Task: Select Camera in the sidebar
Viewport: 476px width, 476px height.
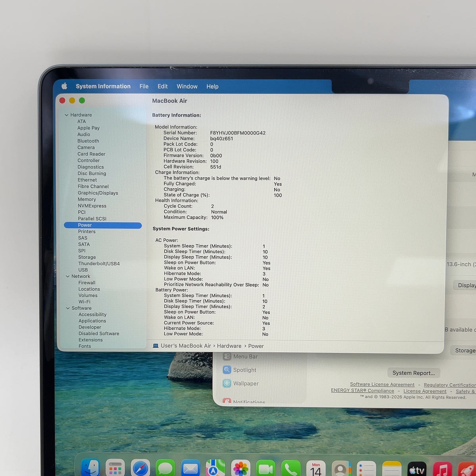Action: pyautogui.click(x=86, y=147)
